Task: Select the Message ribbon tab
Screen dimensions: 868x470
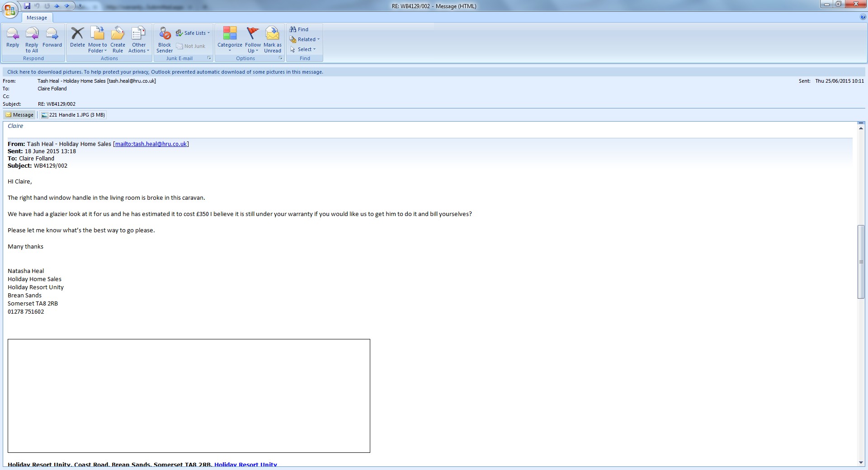Action: 37,18
